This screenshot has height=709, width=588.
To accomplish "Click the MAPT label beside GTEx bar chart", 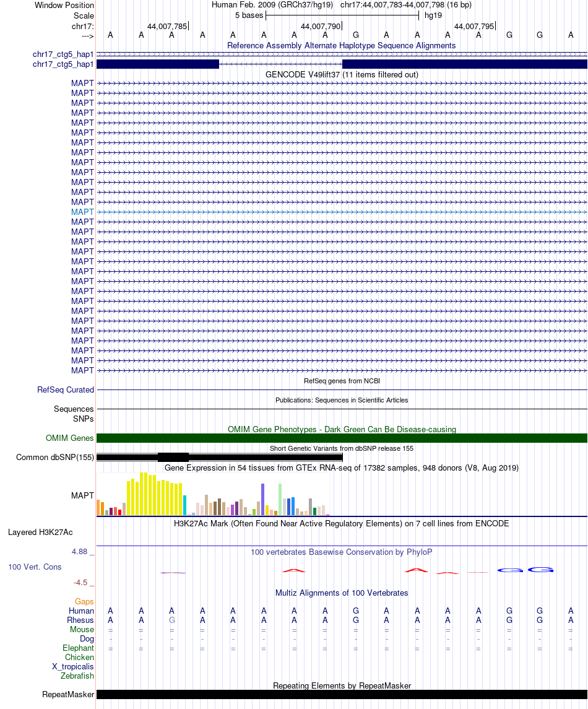I will [82, 496].
